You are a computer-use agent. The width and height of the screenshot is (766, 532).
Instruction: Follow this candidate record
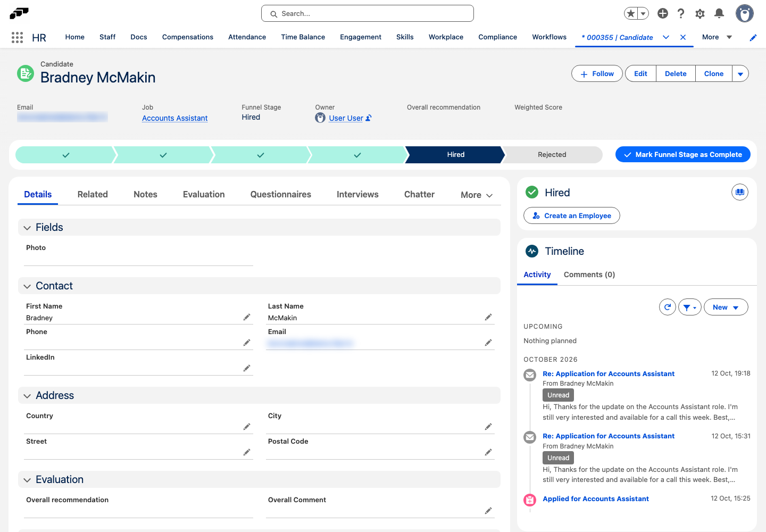(597, 74)
